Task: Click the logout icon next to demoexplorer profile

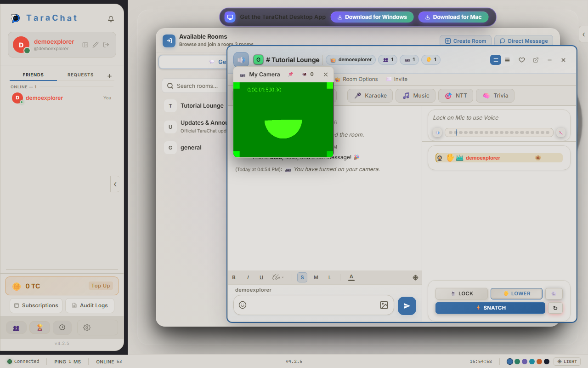Action: 106,45
